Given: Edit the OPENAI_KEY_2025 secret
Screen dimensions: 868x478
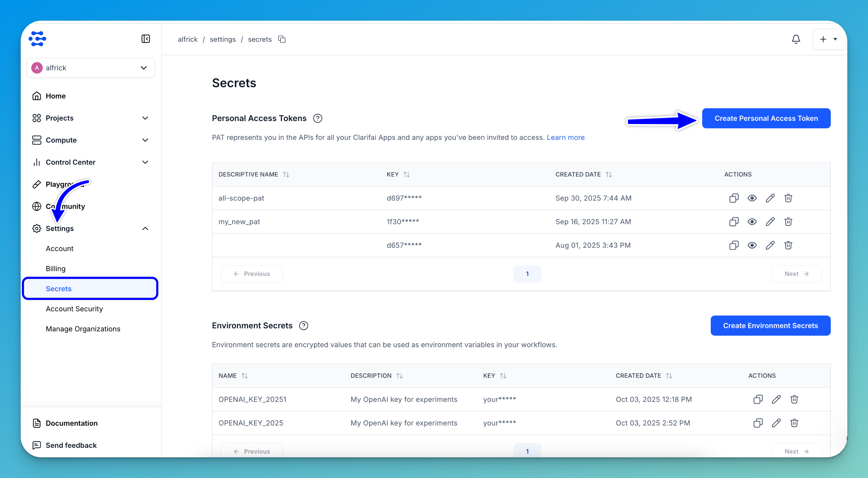Looking at the screenshot, I should pos(776,423).
